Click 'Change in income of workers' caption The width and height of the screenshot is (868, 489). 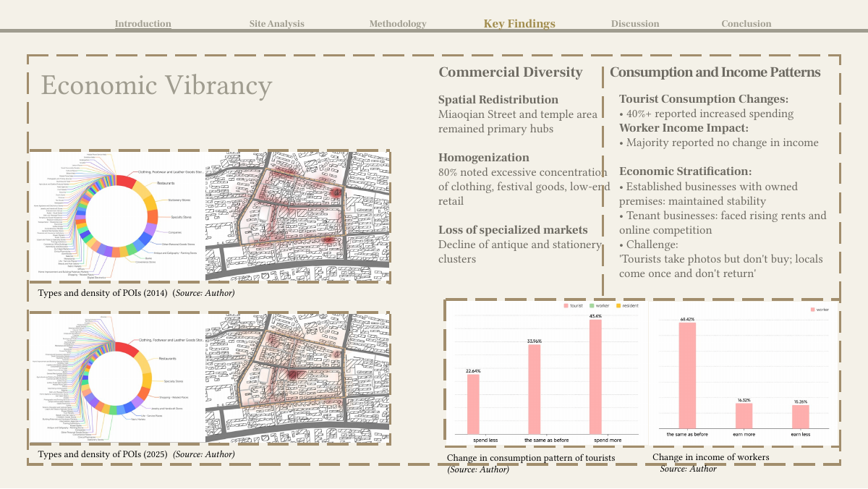point(711,458)
